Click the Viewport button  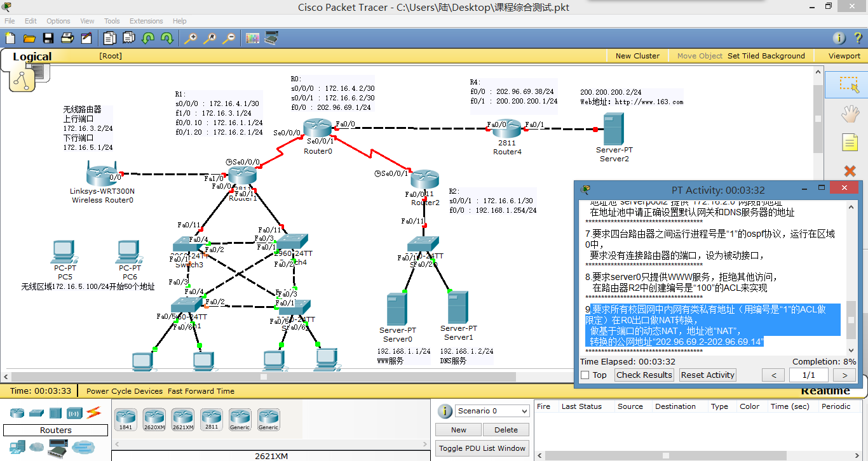pyautogui.click(x=844, y=56)
